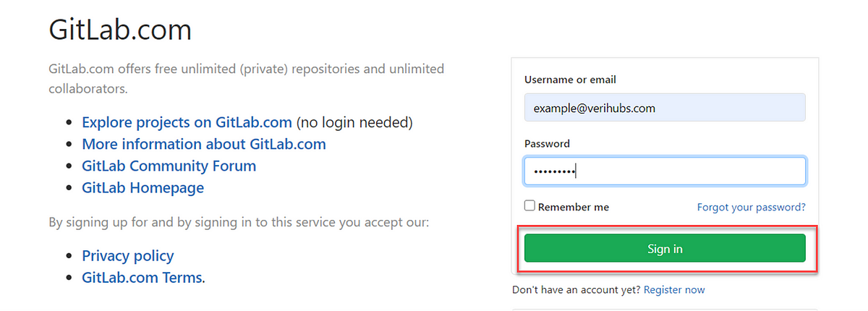Click the free unlimited repositories description paragraph

247,79
